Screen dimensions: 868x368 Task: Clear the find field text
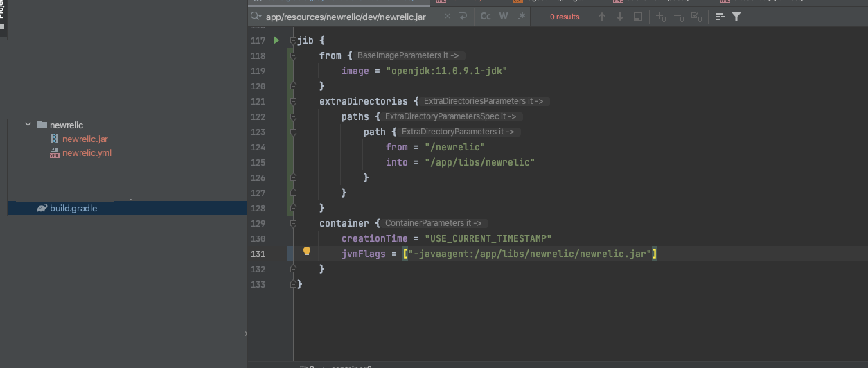coord(447,17)
